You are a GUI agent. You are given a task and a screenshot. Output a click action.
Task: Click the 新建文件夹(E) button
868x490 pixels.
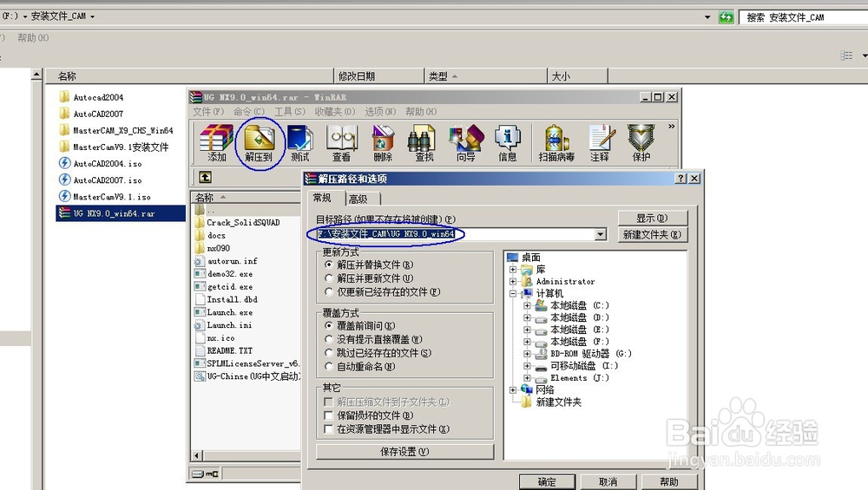pos(653,234)
